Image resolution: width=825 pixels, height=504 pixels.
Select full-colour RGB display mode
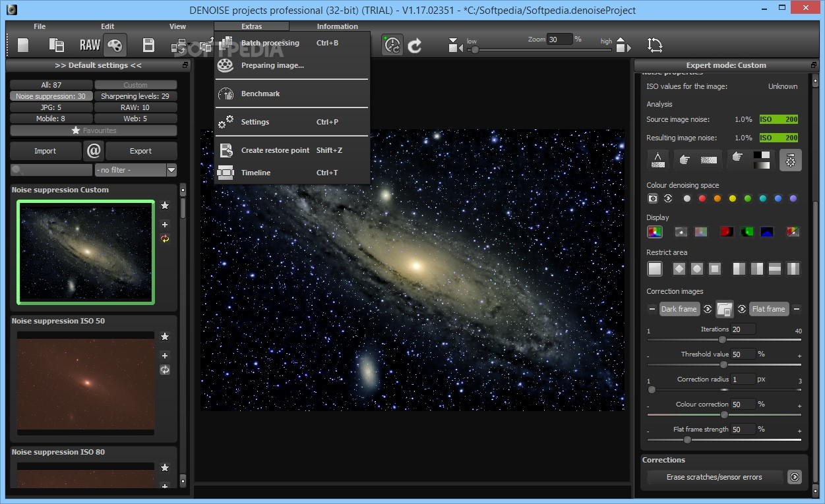click(654, 231)
